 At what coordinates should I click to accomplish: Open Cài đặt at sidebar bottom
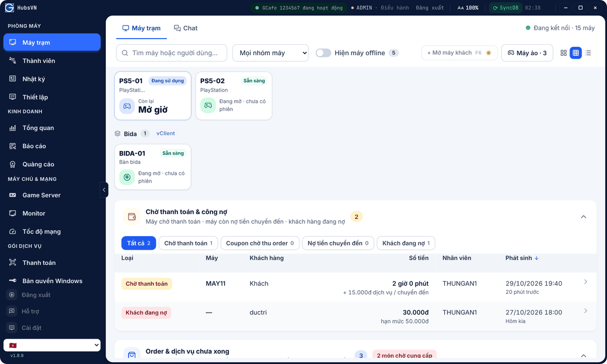click(x=52, y=328)
